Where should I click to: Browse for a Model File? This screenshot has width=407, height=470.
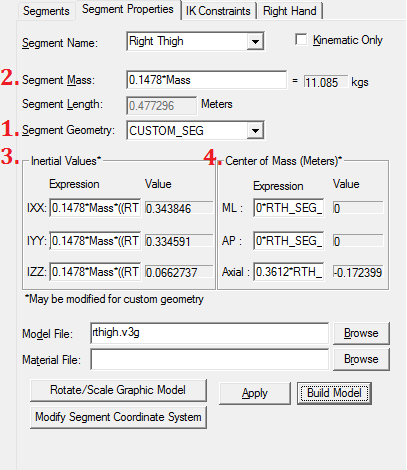pyautogui.click(x=361, y=333)
